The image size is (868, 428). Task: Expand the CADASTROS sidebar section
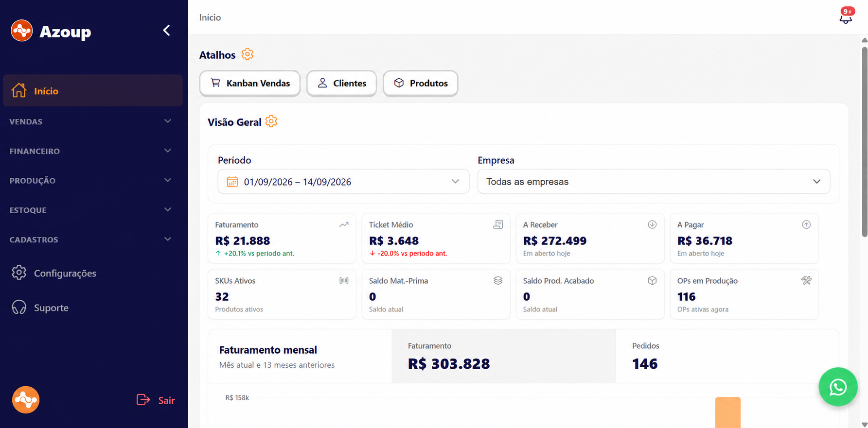pyautogui.click(x=91, y=240)
